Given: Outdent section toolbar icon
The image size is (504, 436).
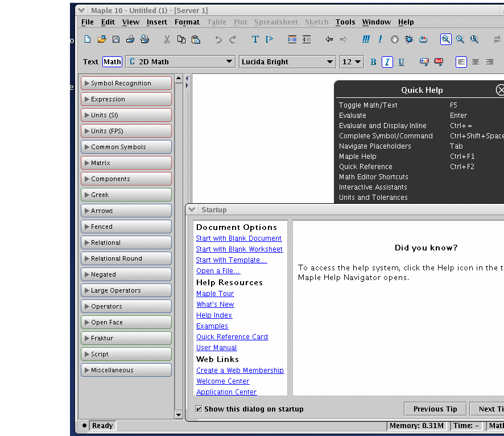Looking at the screenshot, I should [x=307, y=39].
